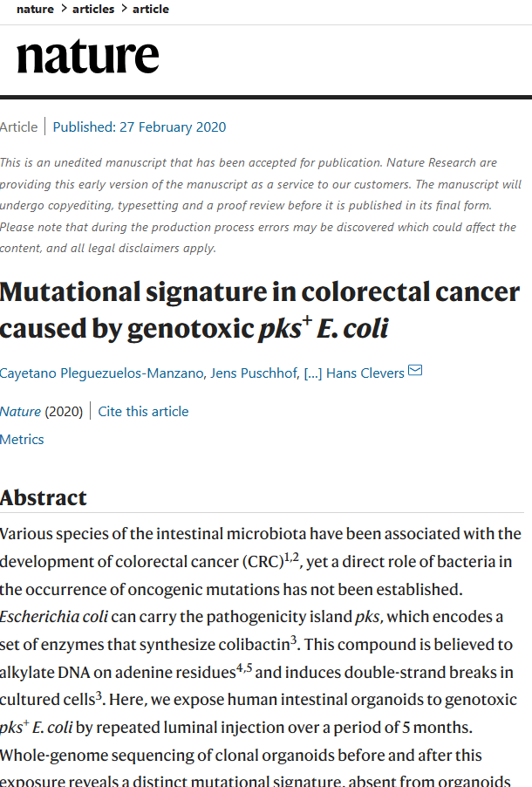532x787 pixels.
Task: View the article Metrics
Action: (x=22, y=440)
